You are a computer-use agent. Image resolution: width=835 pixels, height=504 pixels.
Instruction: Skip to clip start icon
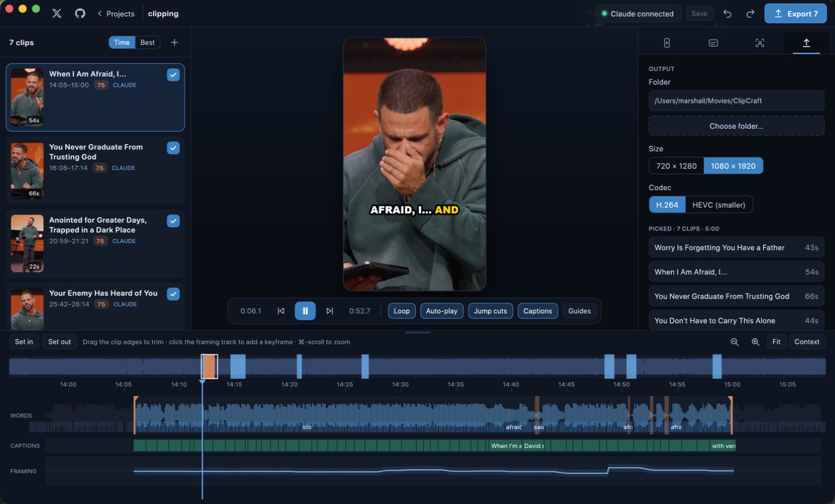pyautogui.click(x=281, y=311)
